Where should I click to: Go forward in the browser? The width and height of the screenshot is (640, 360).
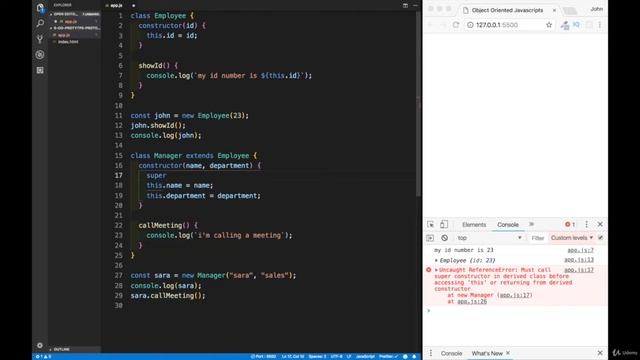click(443, 25)
